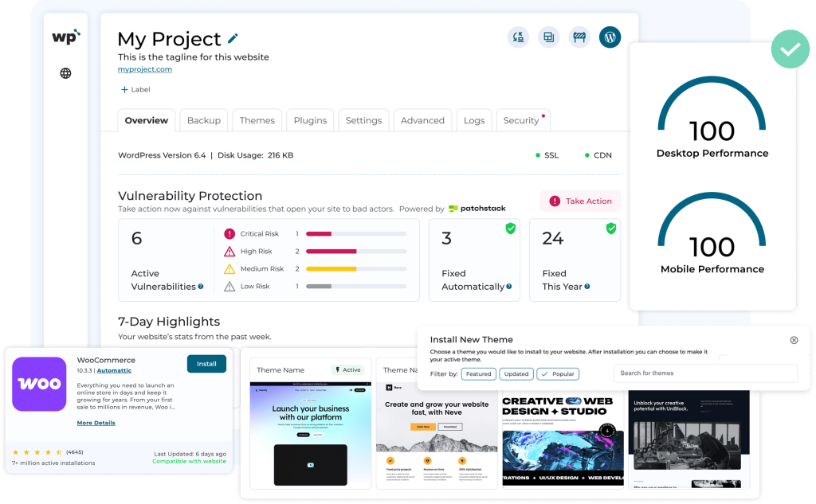Image resolution: width=816 pixels, height=504 pixels.
Task: Enable the Featured theme filter
Action: [x=478, y=373]
